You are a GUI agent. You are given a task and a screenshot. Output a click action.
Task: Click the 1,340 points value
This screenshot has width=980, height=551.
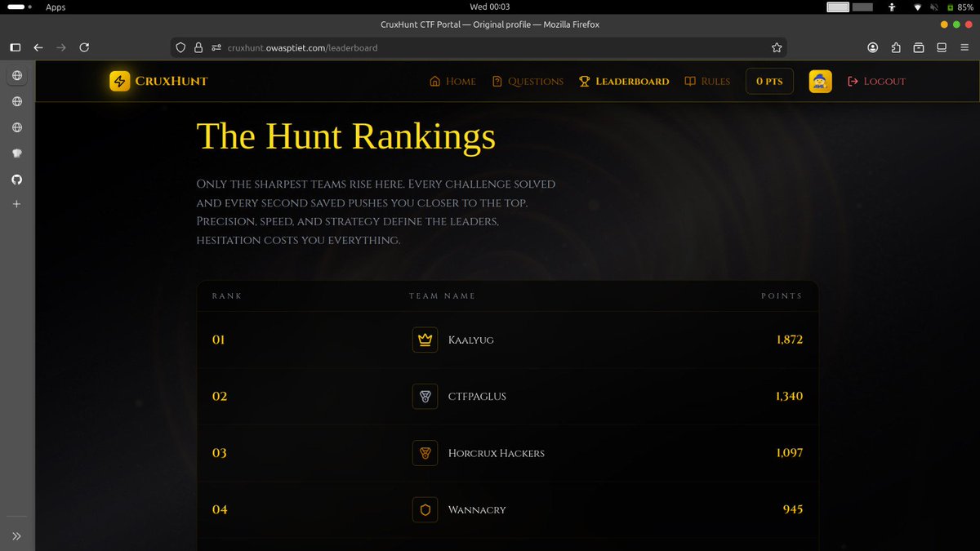789,396
